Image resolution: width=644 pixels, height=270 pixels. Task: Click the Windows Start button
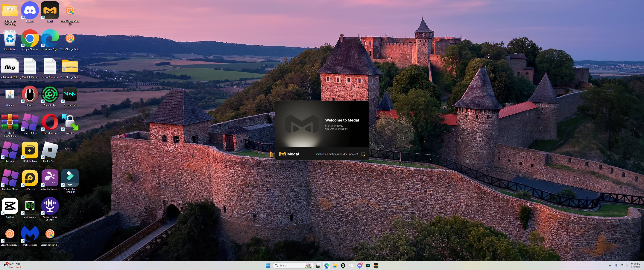click(x=268, y=265)
